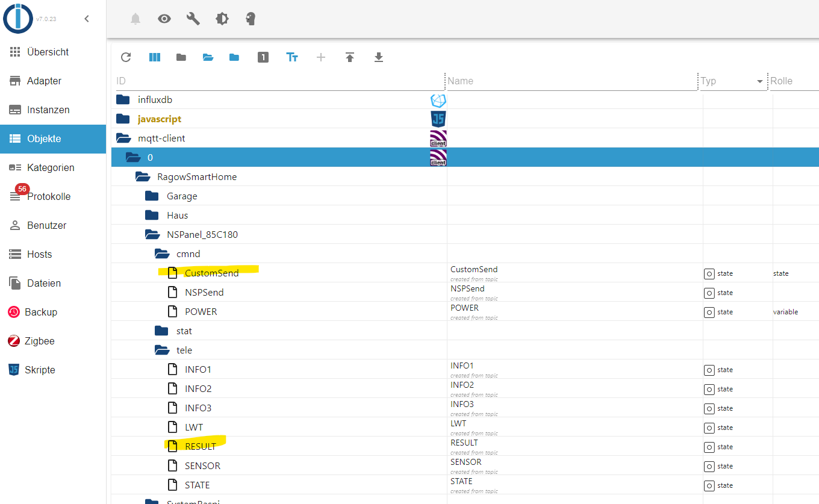The width and height of the screenshot is (819, 504).
Task: Click the state type icon in RESULT row
Action: click(709, 447)
